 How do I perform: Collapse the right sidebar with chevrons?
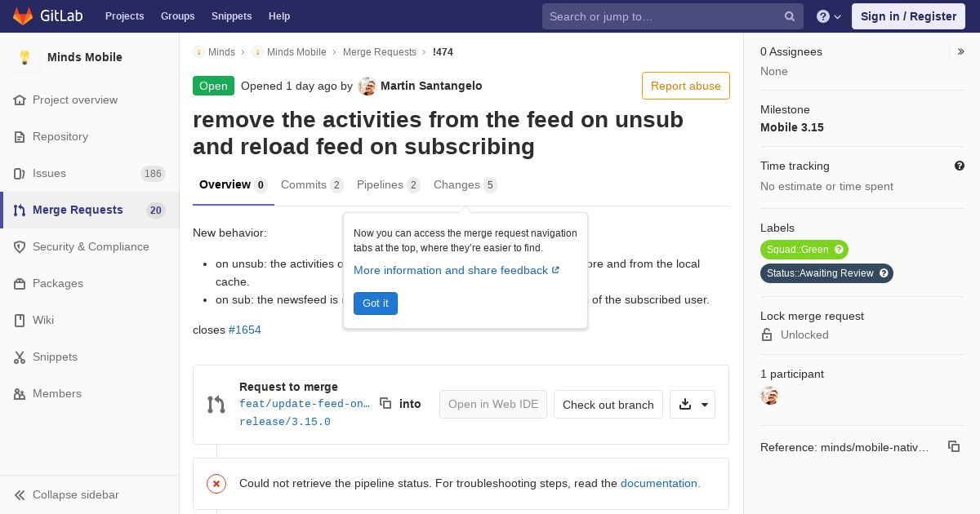(x=961, y=51)
